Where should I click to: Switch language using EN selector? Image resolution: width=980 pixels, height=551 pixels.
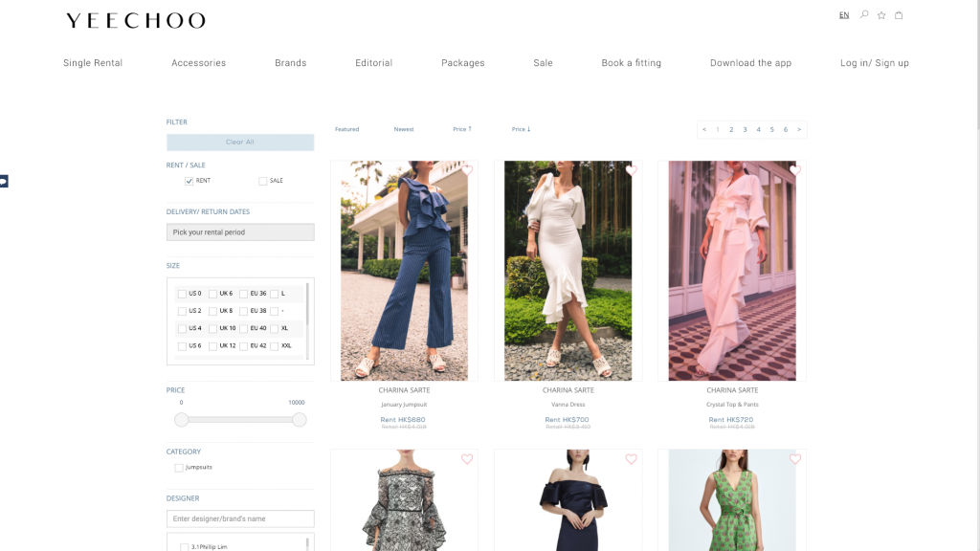point(844,15)
